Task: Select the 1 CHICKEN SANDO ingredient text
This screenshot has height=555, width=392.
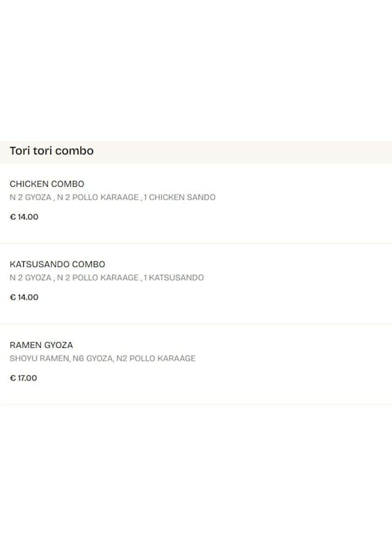Action: click(179, 197)
